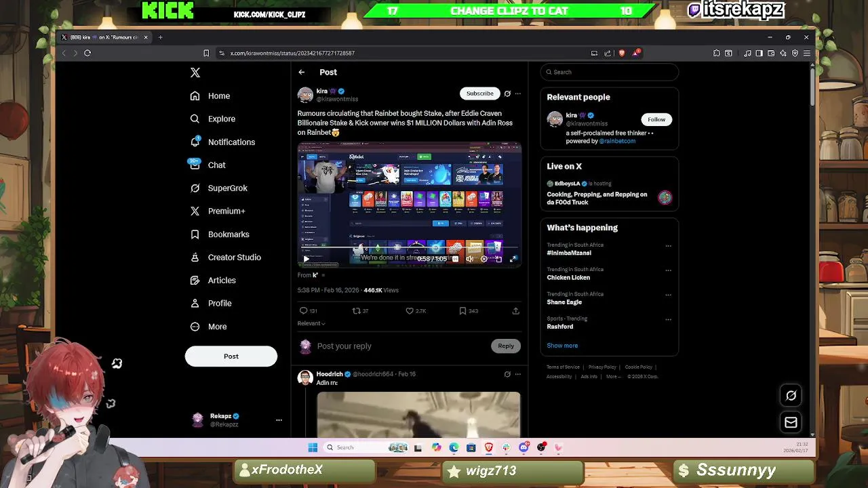Open the @rainbetcom link in kira's bio

pyautogui.click(x=617, y=141)
